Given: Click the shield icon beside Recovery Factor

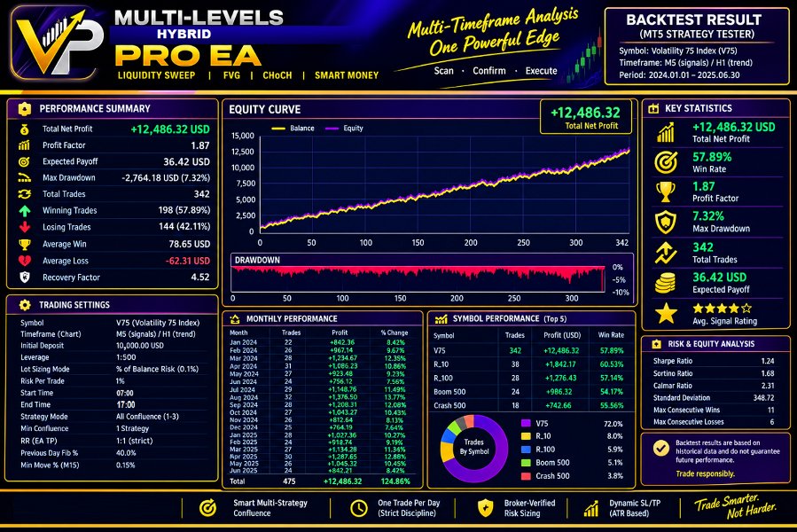Looking at the screenshot, I should (x=25, y=278).
